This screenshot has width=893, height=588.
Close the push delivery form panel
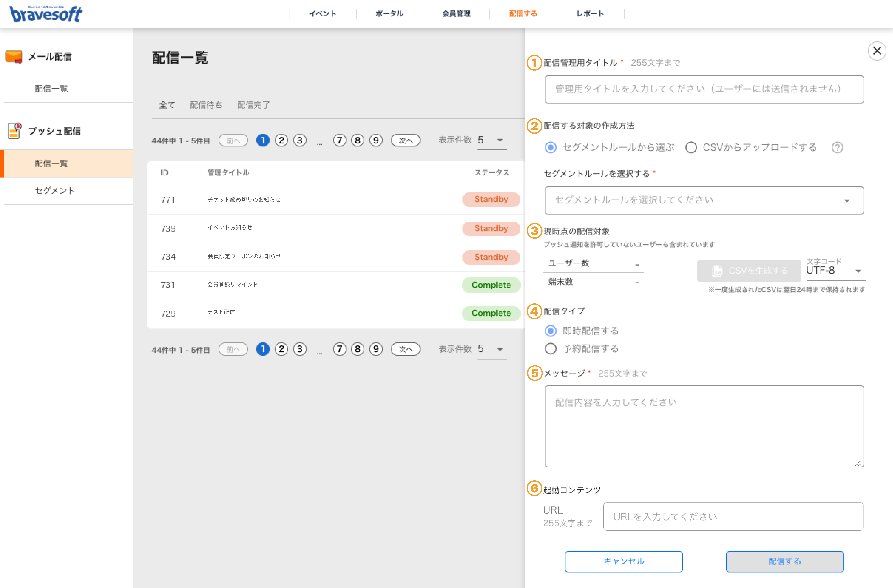877,51
